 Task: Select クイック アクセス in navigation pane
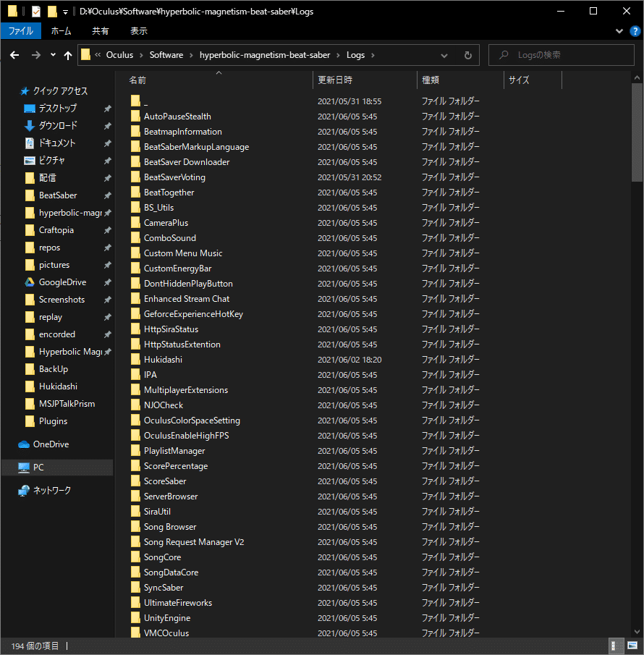pos(60,91)
